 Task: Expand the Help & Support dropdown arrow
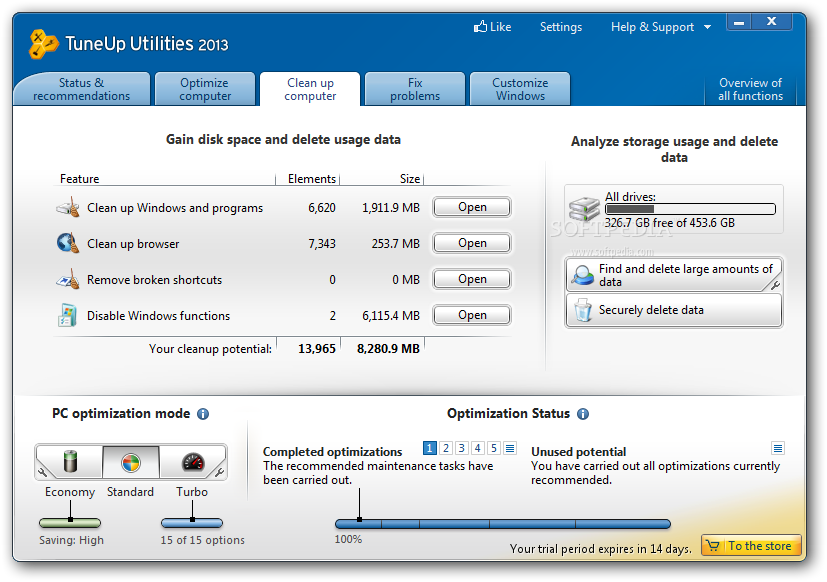pyautogui.click(x=707, y=27)
